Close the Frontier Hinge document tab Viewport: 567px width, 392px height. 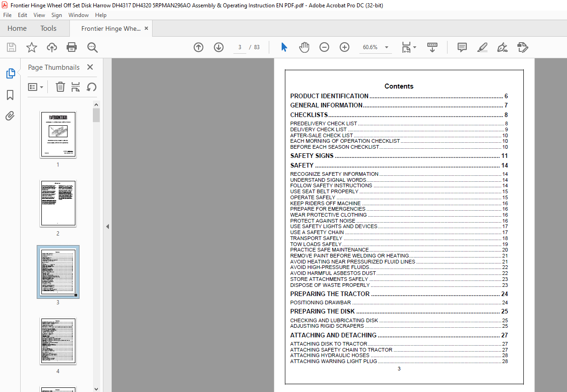(x=147, y=28)
